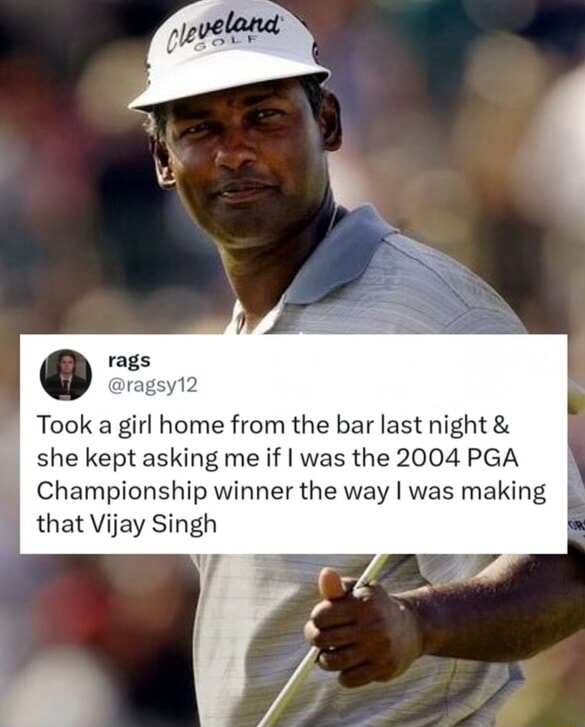Click the white visor brim

click(x=230, y=88)
